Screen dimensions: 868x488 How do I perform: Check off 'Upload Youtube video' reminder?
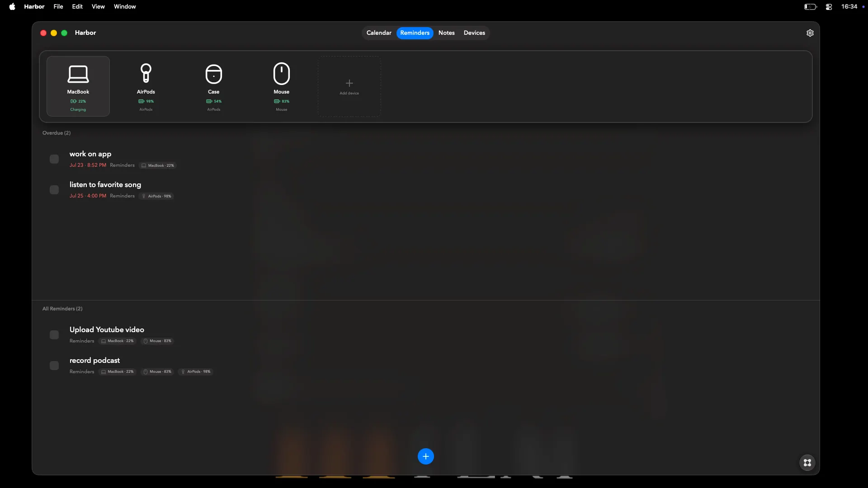(x=54, y=335)
